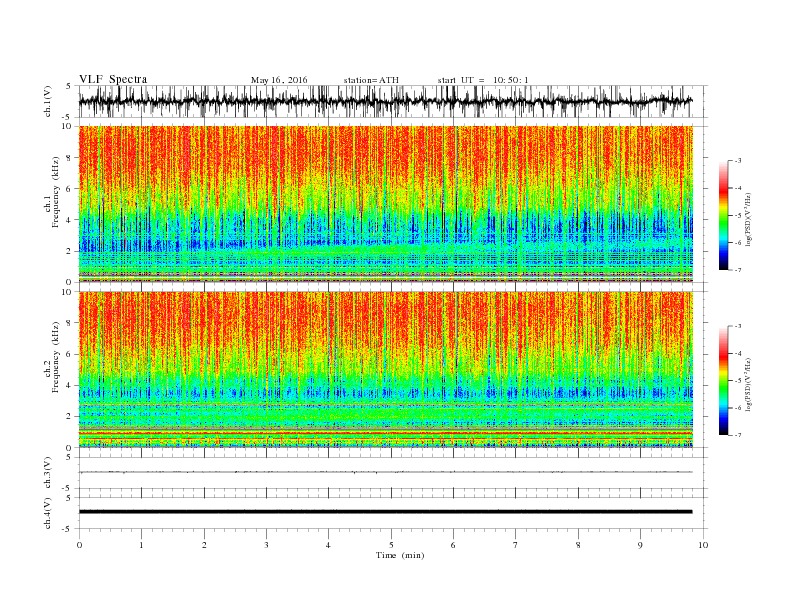Click the "-5" tick on ch.4(V) axis
Screen dimensions: 792x612
pyautogui.click(x=68, y=529)
